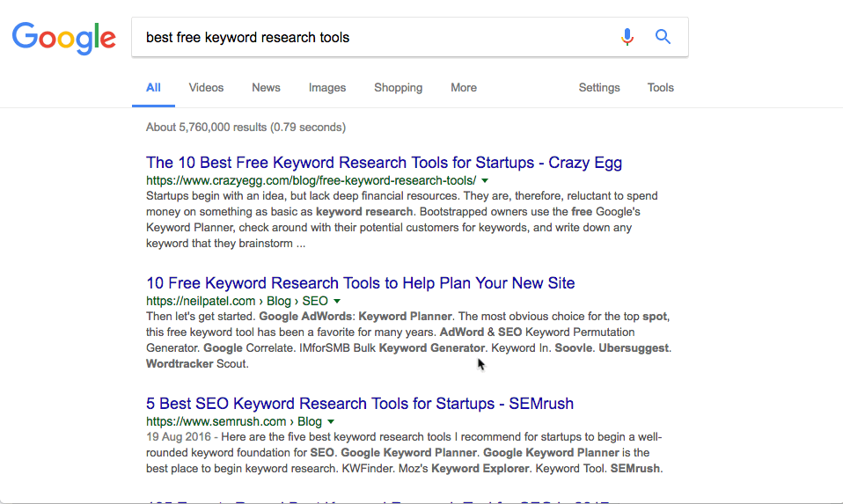Viewport: 843px width, 504px height.
Task: Open the SEMrush keyword tools result
Action: tap(359, 404)
